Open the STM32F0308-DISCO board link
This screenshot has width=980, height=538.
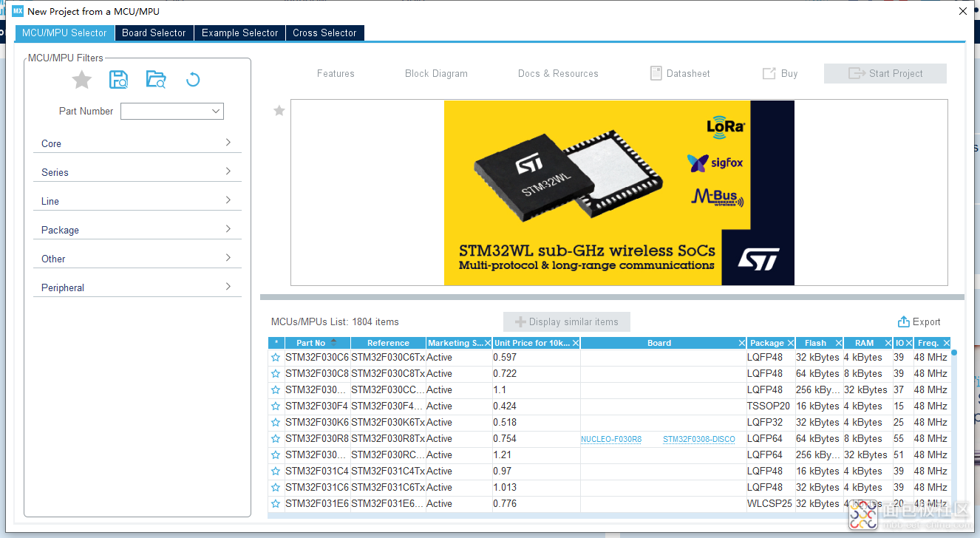tap(699, 439)
